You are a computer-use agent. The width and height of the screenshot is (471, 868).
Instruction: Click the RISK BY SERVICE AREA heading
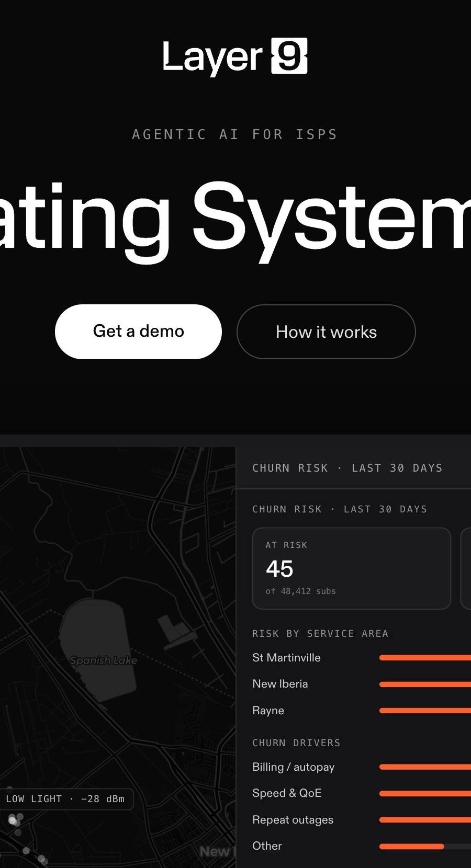coord(320,634)
